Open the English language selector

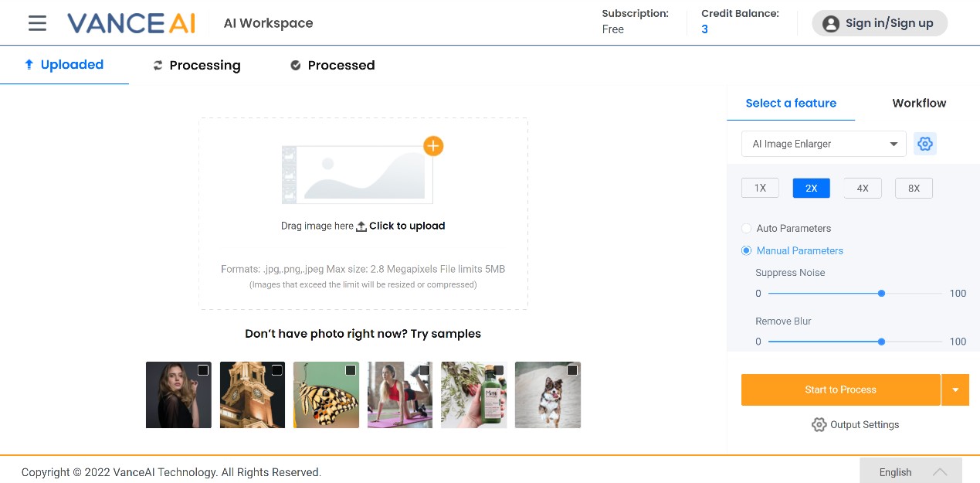tap(911, 471)
